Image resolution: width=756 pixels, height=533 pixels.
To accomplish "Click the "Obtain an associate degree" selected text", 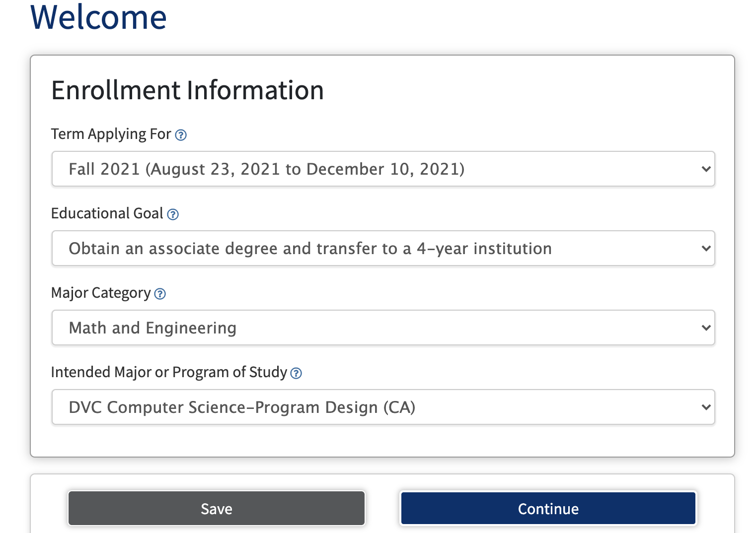I will coord(310,249).
